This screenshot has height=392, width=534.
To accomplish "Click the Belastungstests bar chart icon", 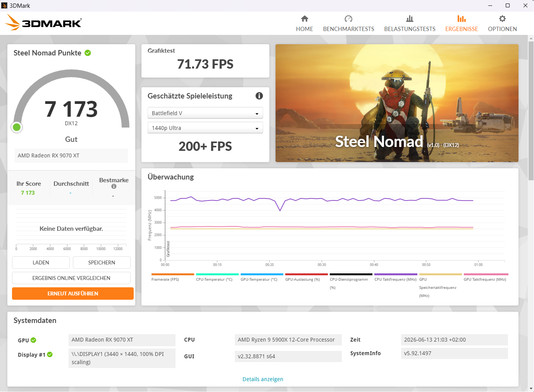I will coord(410,19).
